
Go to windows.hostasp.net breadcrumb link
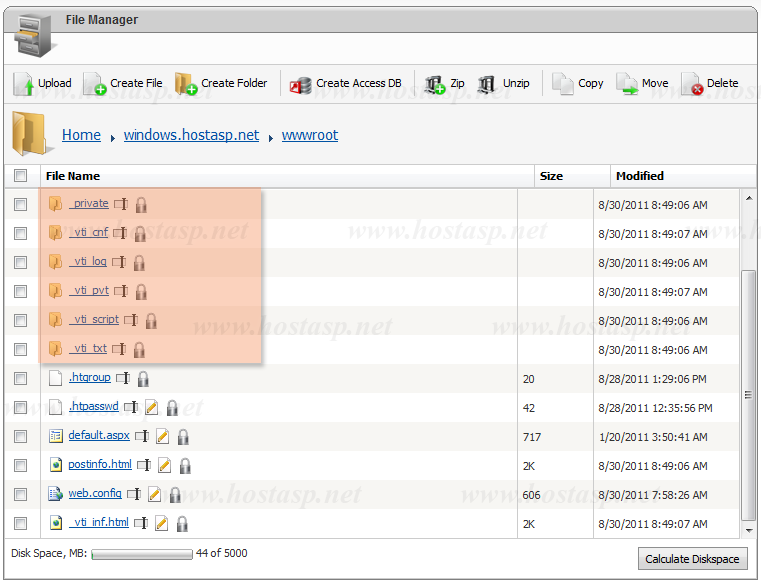tap(191, 135)
